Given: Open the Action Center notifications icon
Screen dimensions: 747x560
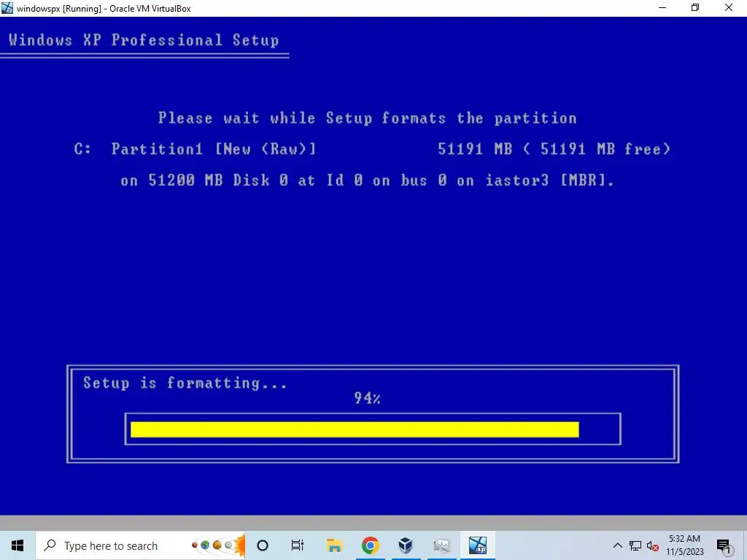Looking at the screenshot, I should pyautogui.click(x=724, y=546).
